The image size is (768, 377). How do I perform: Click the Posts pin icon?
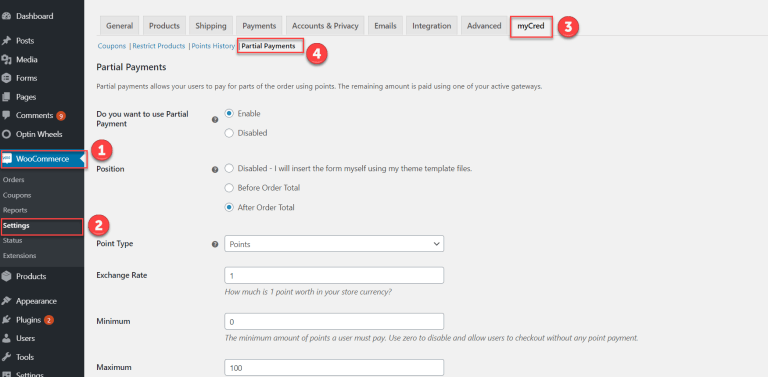coord(7,41)
